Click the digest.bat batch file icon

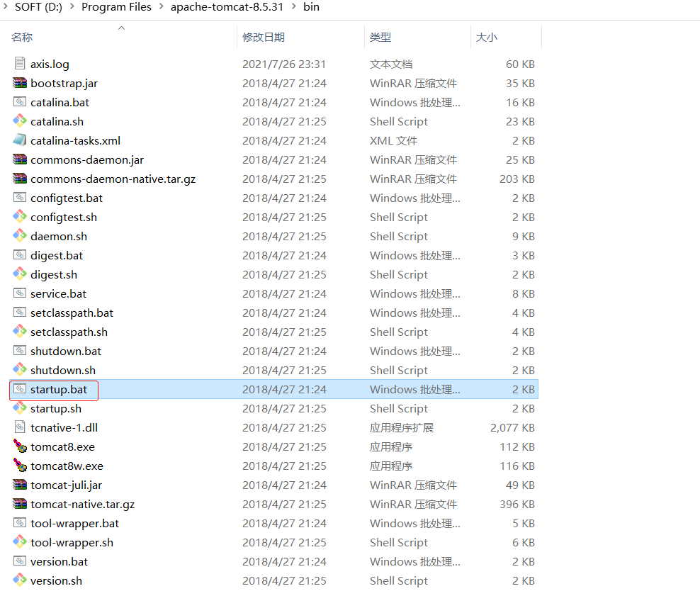pos(20,255)
